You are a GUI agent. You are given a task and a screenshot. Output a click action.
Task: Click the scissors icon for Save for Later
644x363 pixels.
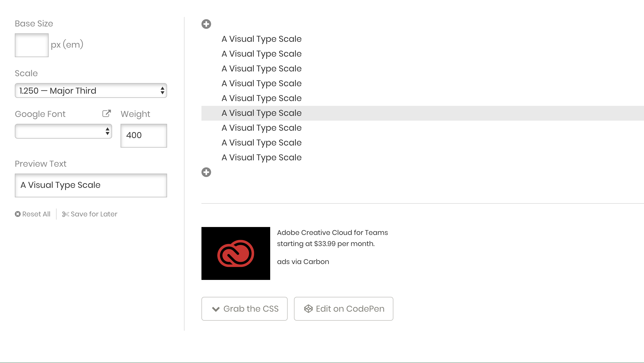coord(66,214)
